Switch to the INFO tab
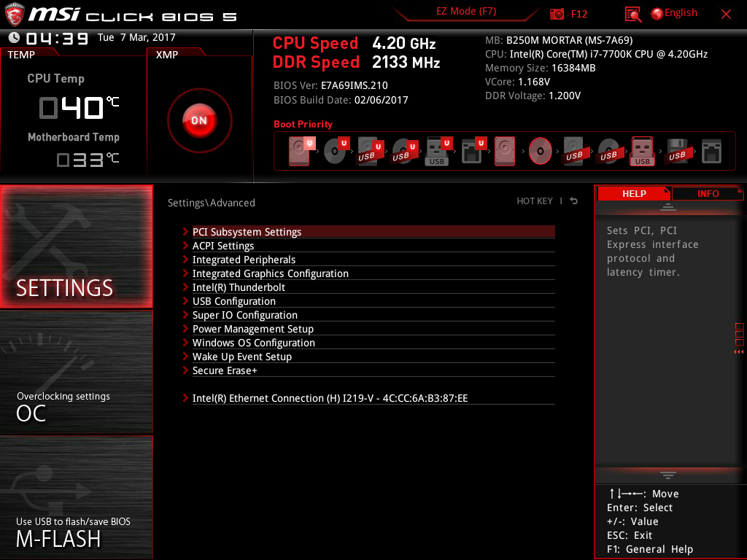Screen dimensions: 747x560 (708, 193)
